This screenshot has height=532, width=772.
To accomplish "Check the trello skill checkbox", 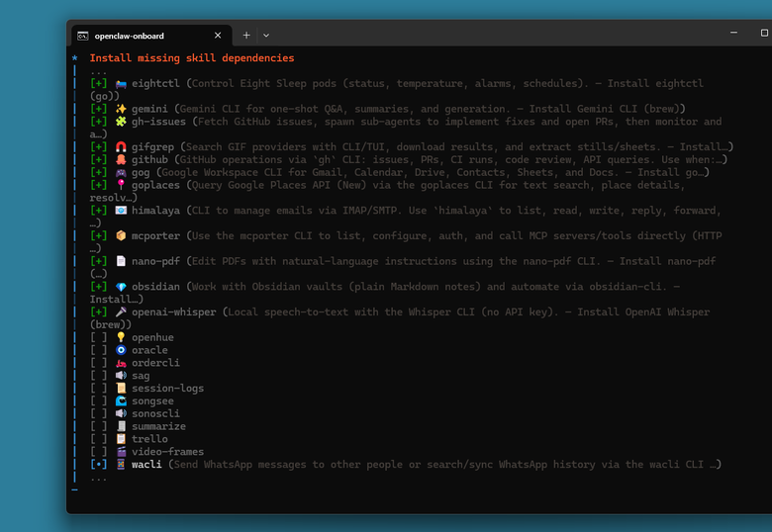I will coord(98,439).
